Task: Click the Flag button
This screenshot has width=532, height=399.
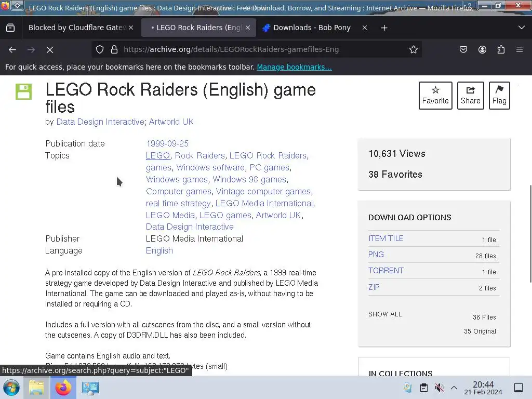Action: 499,96
